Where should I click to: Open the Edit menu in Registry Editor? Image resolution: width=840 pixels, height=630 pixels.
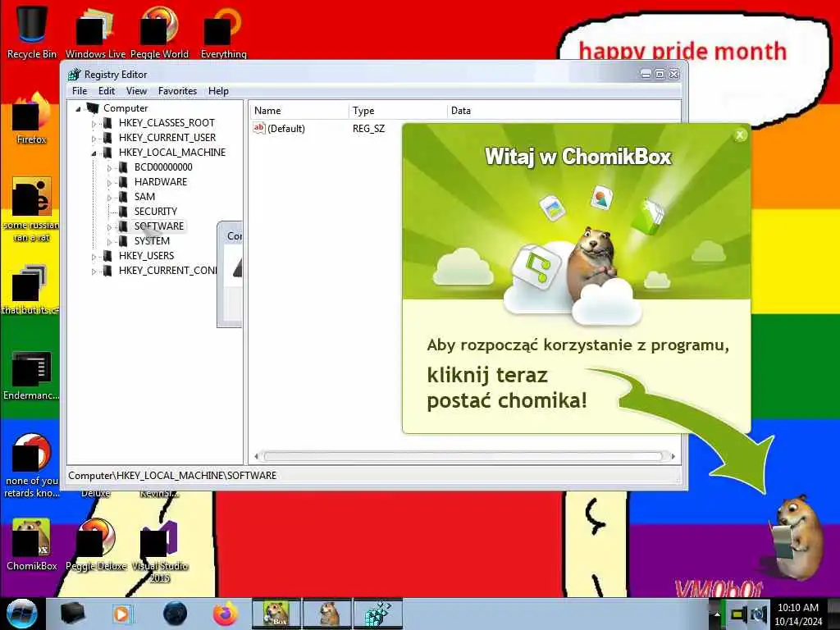pos(107,91)
